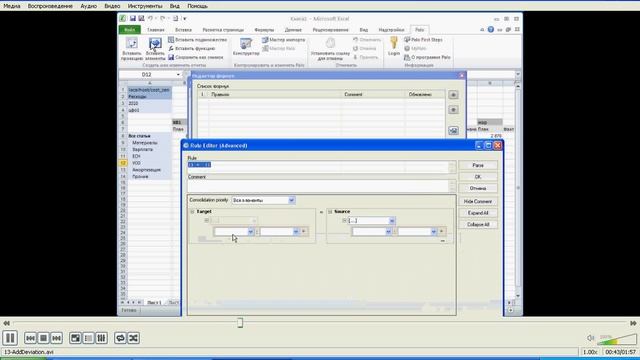Image resolution: width=640 pixels, height=360 pixels.
Task: Open the Consolidation priority dropdown
Action: pyautogui.click(x=291, y=200)
